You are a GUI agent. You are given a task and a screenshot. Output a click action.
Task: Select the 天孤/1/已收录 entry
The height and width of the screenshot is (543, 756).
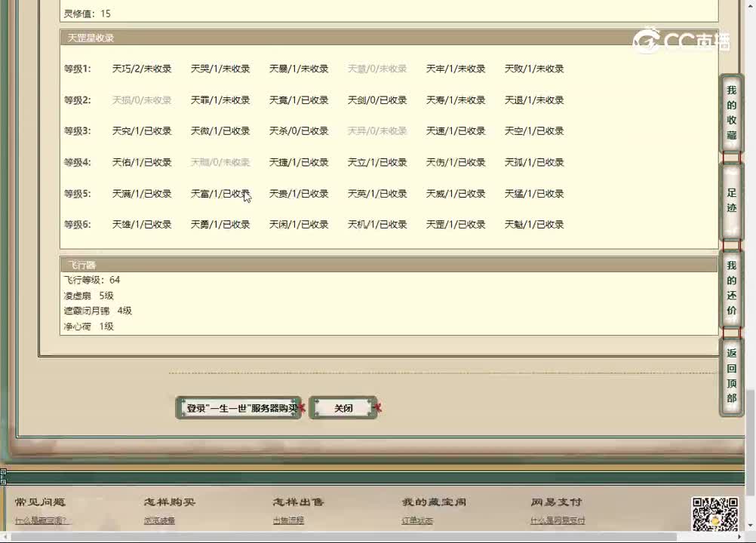click(534, 162)
